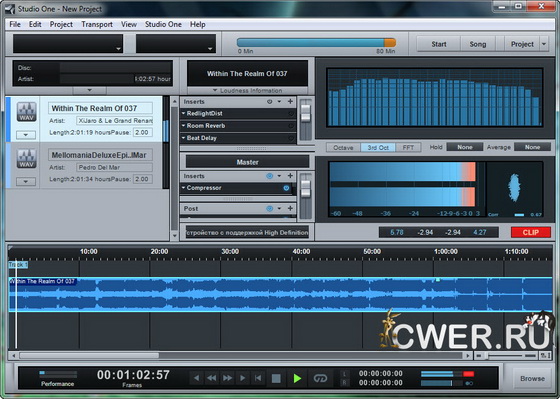Viewport: 560px width, 399px height.
Task: Return to start with the skip-to-beginning button
Action: [258, 378]
